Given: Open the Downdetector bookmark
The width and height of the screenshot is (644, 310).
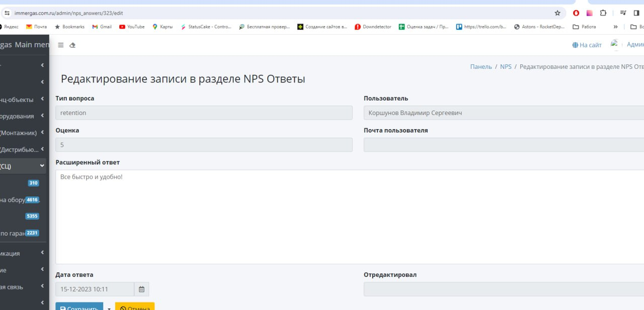Looking at the screenshot, I should pyautogui.click(x=373, y=27).
